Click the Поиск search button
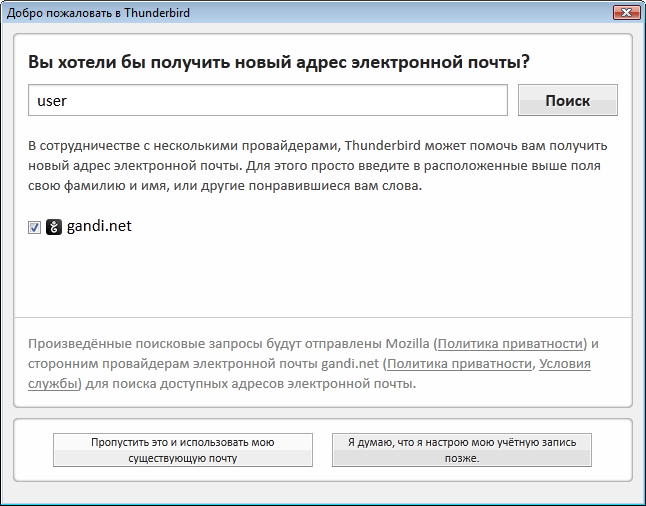The width and height of the screenshot is (646, 506). pos(568,100)
